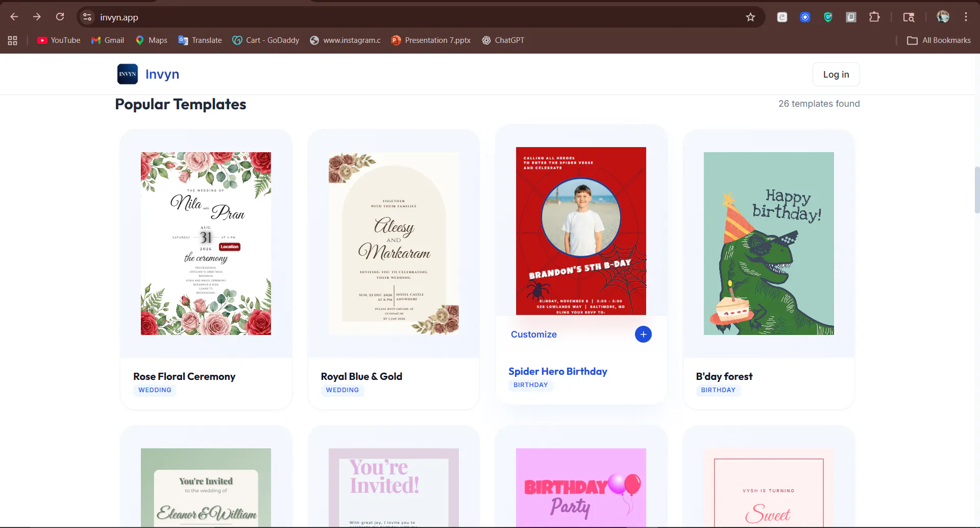The height and width of the screenshot is (528, 980).
Task: Go forward in browser history
Action: [37, 17]
